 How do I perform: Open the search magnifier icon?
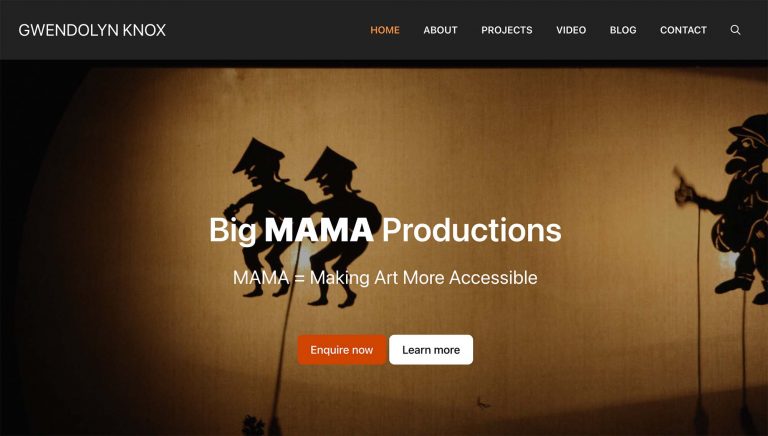coord(735,30)
